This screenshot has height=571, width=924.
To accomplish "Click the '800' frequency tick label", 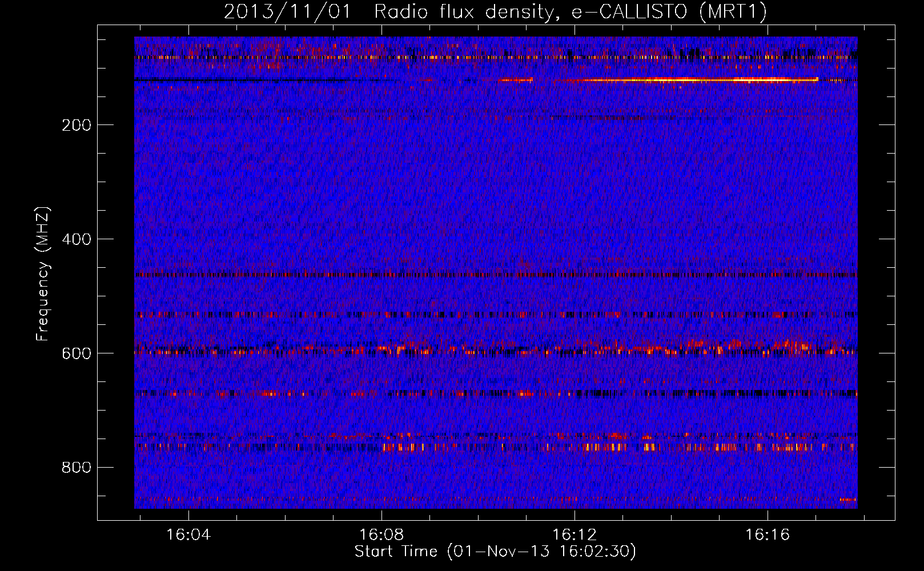I will [77, 468].
